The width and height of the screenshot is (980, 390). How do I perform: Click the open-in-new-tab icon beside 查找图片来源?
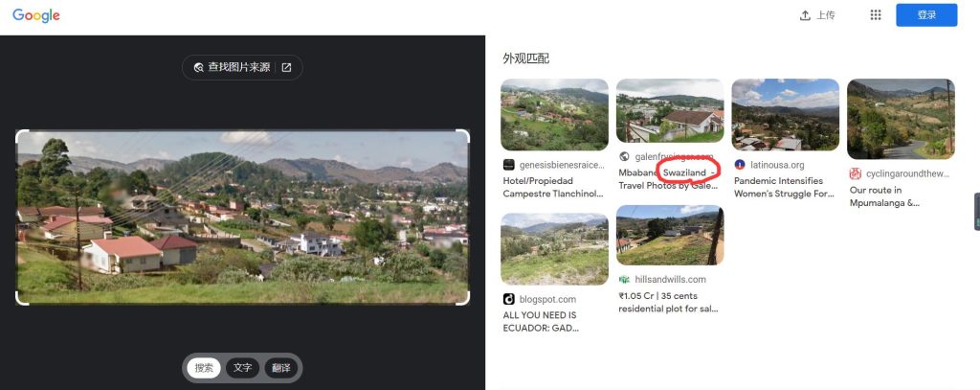[x=286, y=67]
